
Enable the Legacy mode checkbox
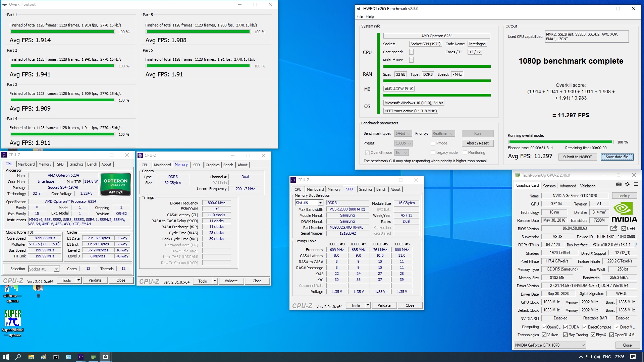click(433, 153)
